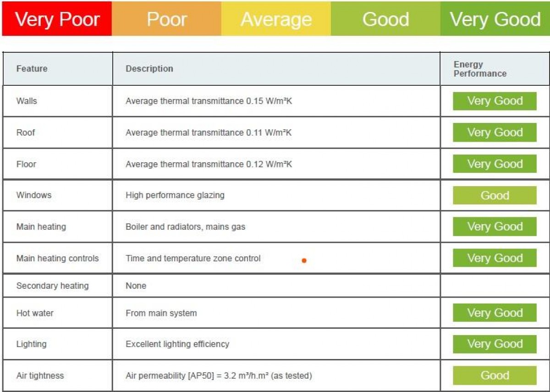The height and width of the screenshot is (392, 550).
Task: Select the Air permeability description text
Action: 219,375
